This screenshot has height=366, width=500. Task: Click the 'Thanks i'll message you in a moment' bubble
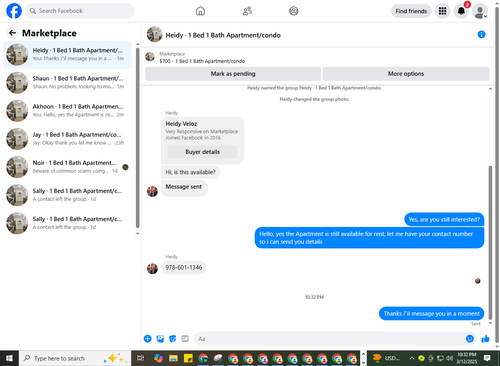click(431, 313)
